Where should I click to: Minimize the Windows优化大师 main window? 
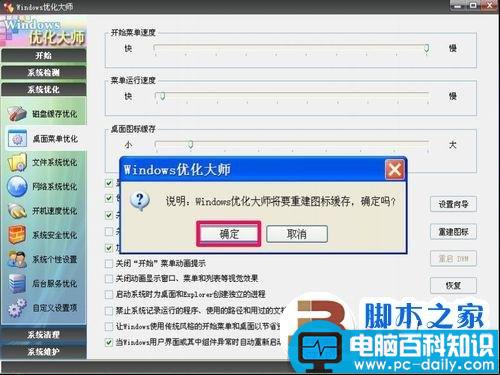point(458,6)
